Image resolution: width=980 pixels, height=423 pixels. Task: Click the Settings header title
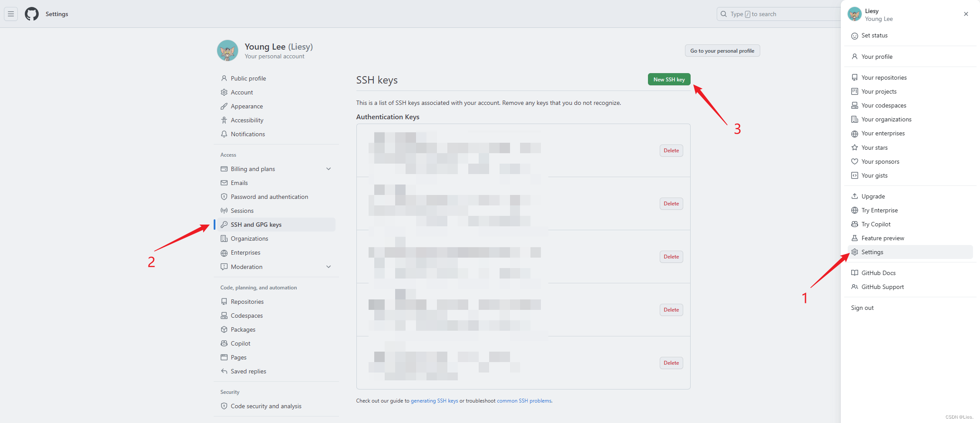click(57, 14)
